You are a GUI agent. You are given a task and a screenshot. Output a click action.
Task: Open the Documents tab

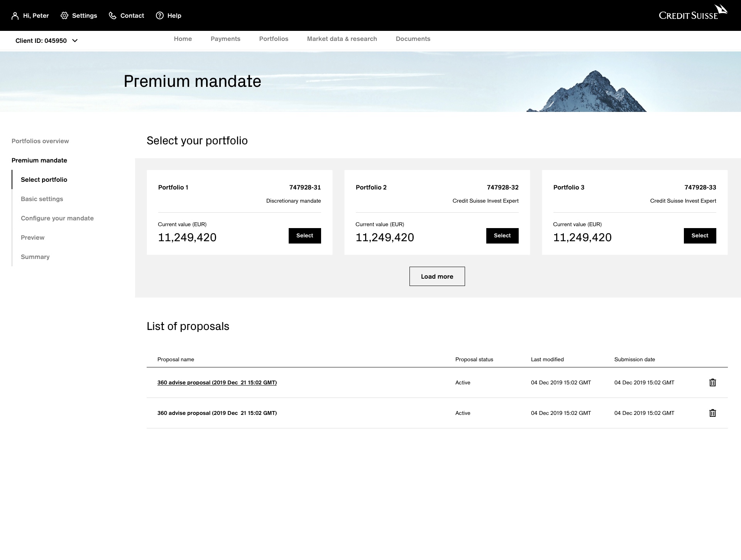tap(413, 39)
